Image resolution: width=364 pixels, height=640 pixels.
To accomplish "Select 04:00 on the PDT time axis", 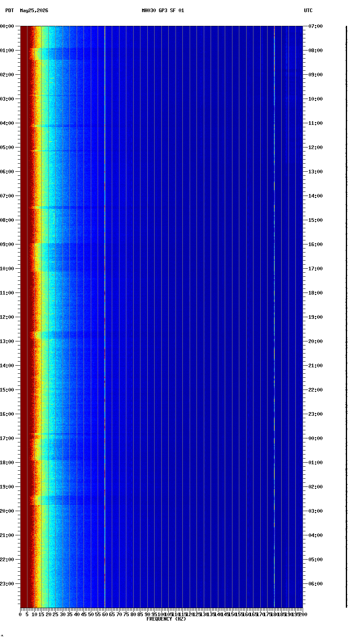I will [7, 123].
